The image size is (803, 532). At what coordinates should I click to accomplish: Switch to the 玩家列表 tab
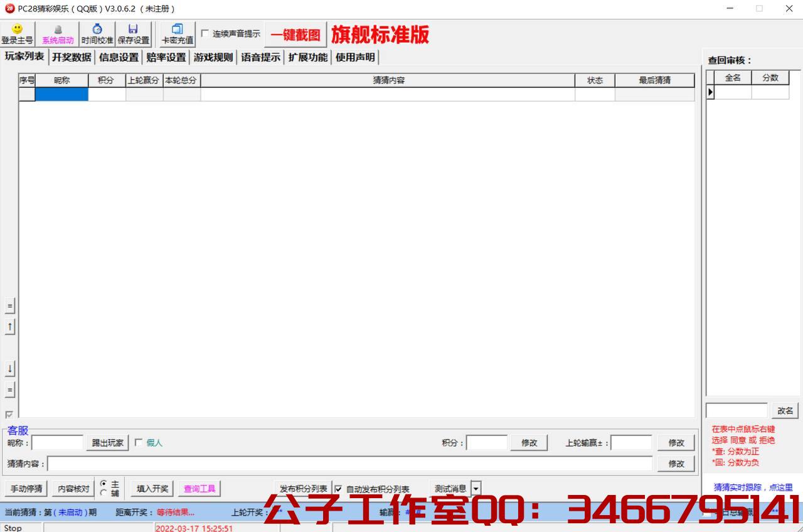(x=24, y=56)
